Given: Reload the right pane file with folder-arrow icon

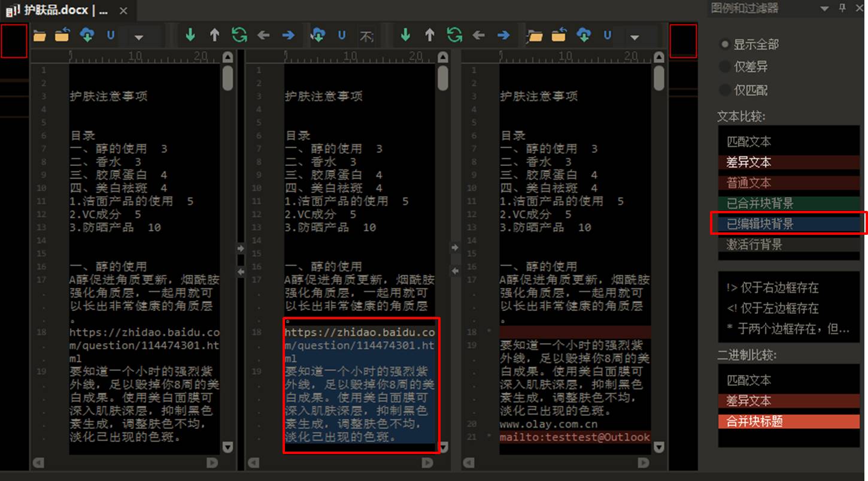Looking at the screenshot, I should (x=559, y=36).
